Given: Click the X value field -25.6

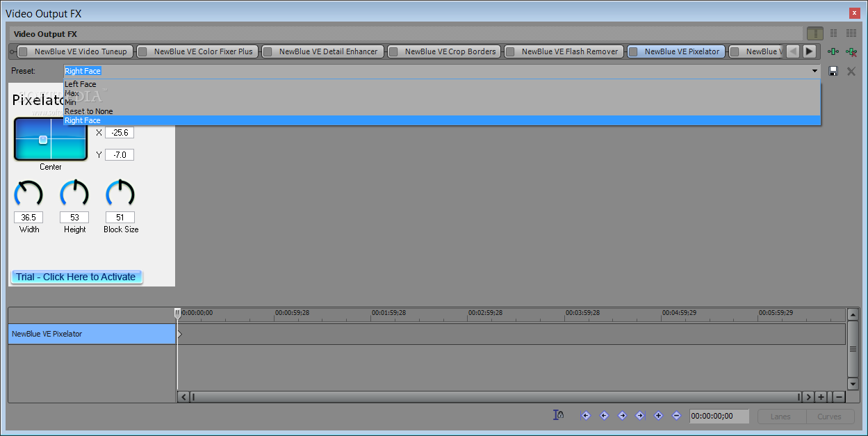Looking at the screenshot, I should pos(120,133).
